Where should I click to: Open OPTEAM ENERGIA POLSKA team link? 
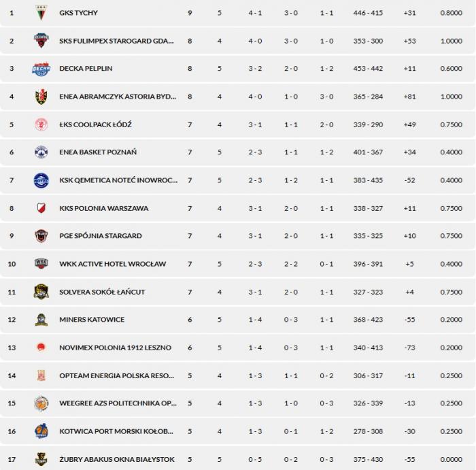(116, 375)
